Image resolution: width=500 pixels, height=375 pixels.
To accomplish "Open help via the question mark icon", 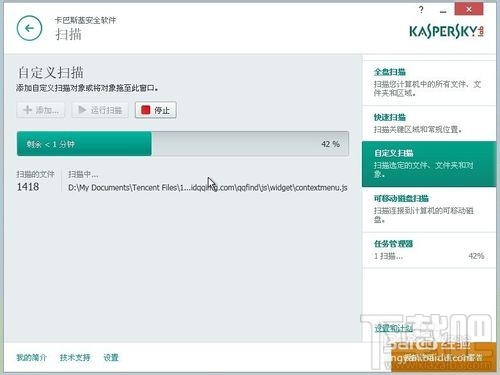I will coord(421,10).
